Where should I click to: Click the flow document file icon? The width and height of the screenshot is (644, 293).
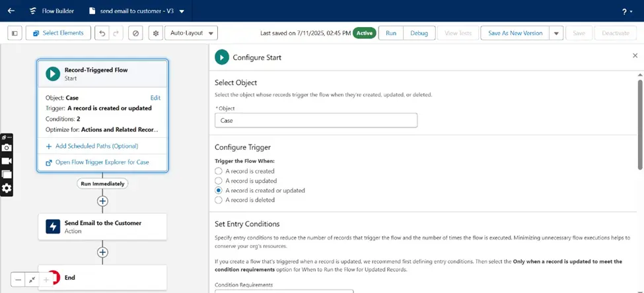(92, 11)
